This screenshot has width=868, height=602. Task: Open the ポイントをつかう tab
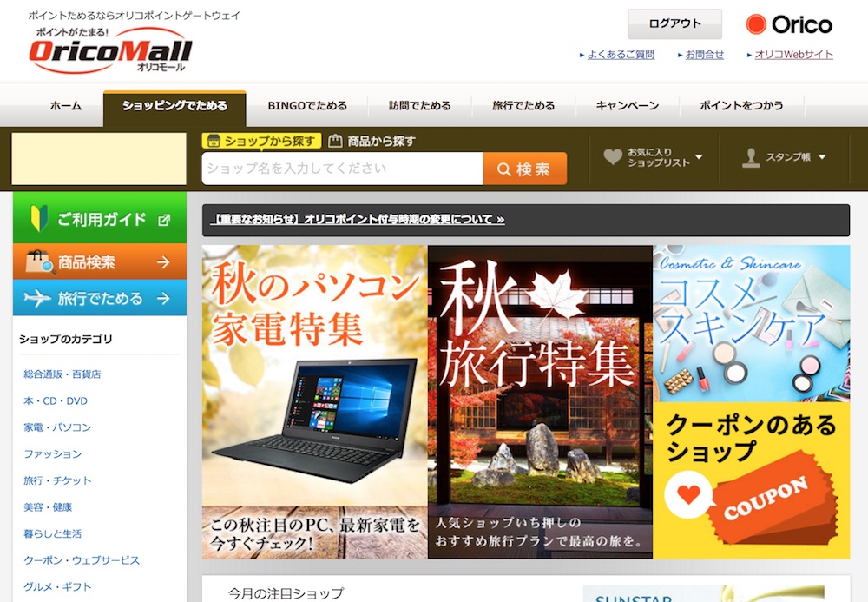tap(741, 105)
